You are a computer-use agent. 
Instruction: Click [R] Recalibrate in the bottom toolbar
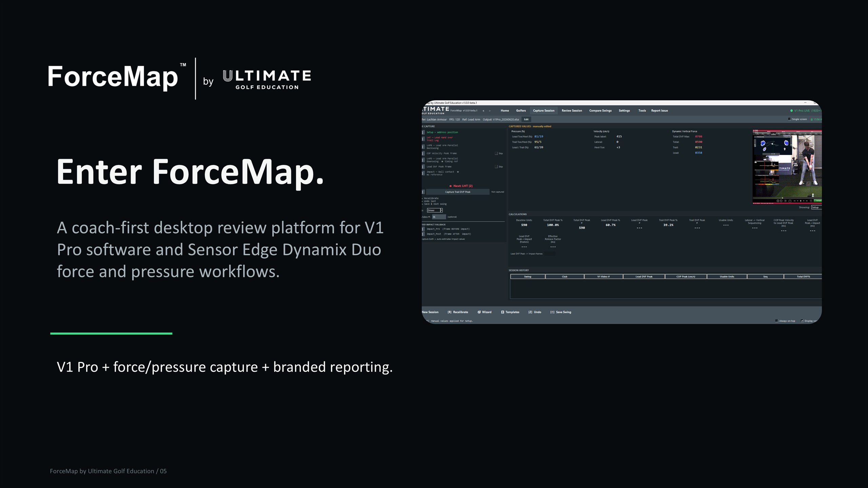[x=458, y=312]
